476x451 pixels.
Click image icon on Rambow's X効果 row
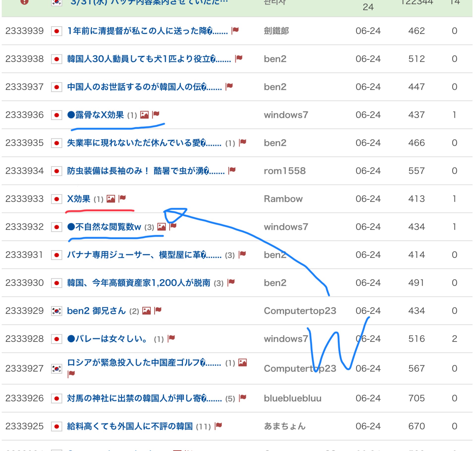point(111,199)
